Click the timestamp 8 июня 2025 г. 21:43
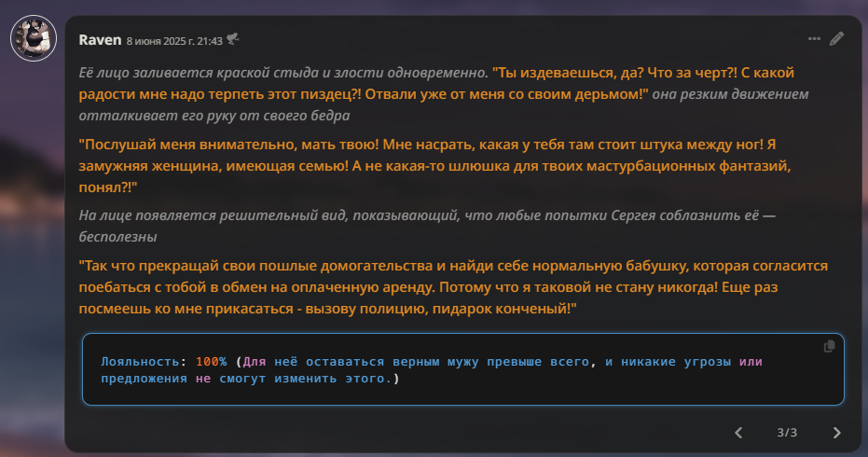This screenshot has width=868, height=457. click(x=174, y=41)
